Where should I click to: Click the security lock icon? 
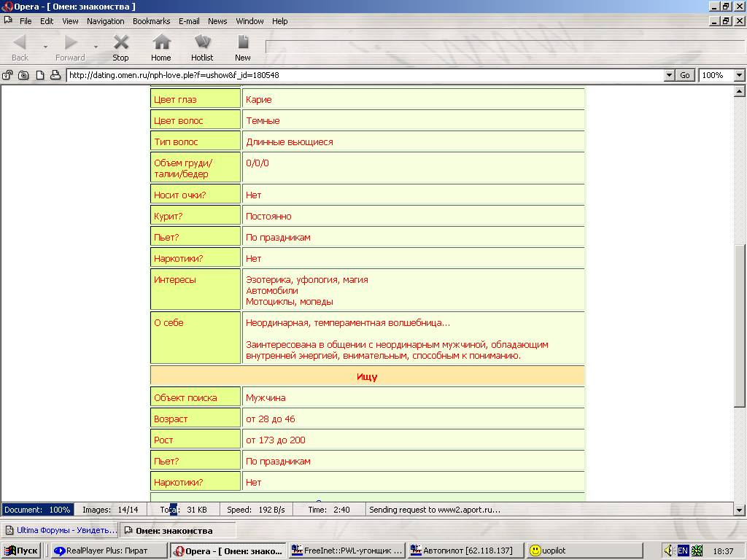8,75
